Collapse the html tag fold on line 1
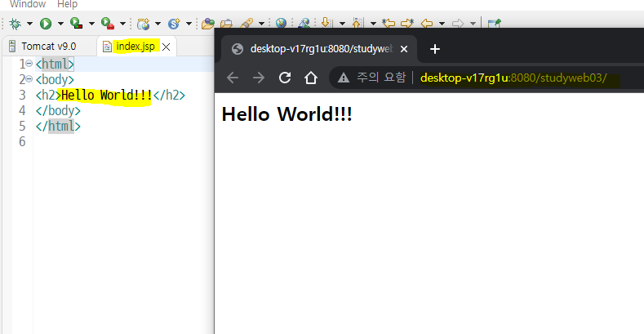 29,64
